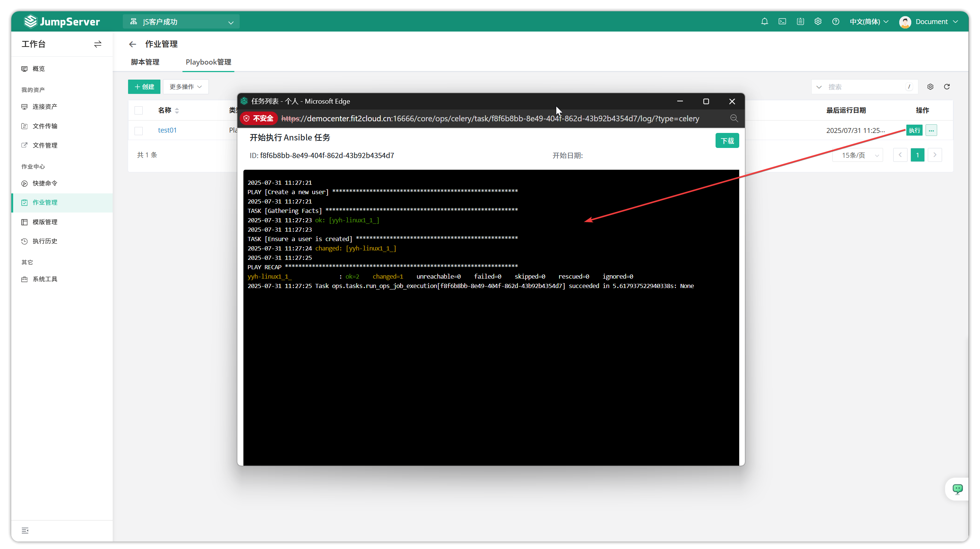Go to page 1
980x549 pixels.
pos(917,155)
